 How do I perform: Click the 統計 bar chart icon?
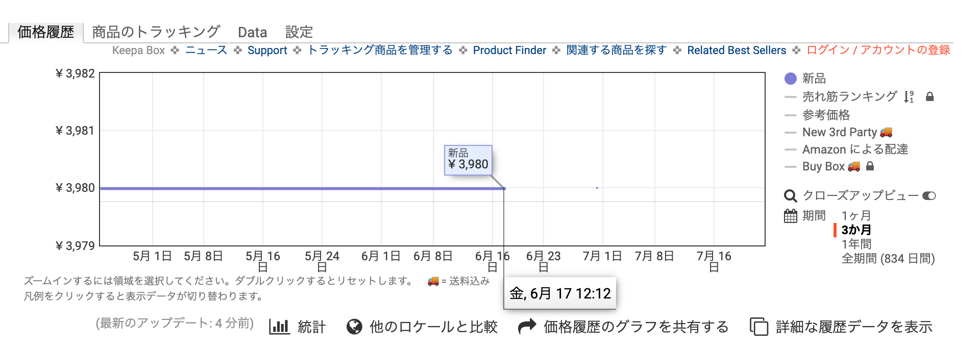click(279, 327)
